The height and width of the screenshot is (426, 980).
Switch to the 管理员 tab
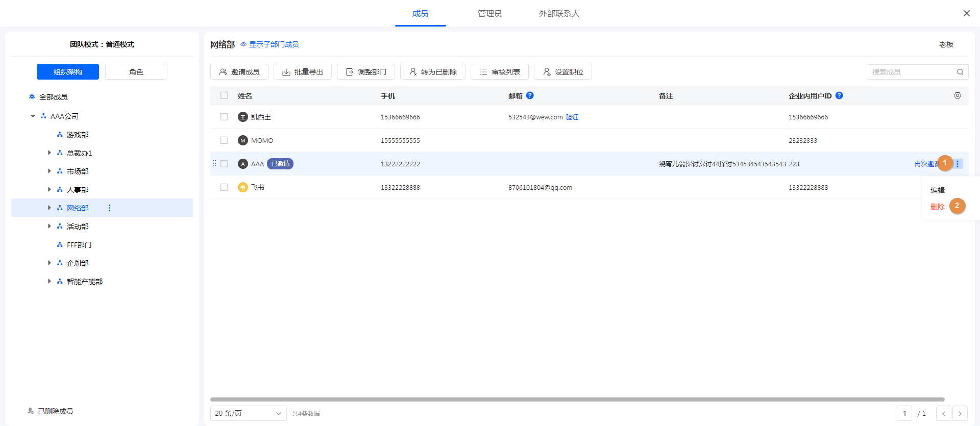coord(489,14)
